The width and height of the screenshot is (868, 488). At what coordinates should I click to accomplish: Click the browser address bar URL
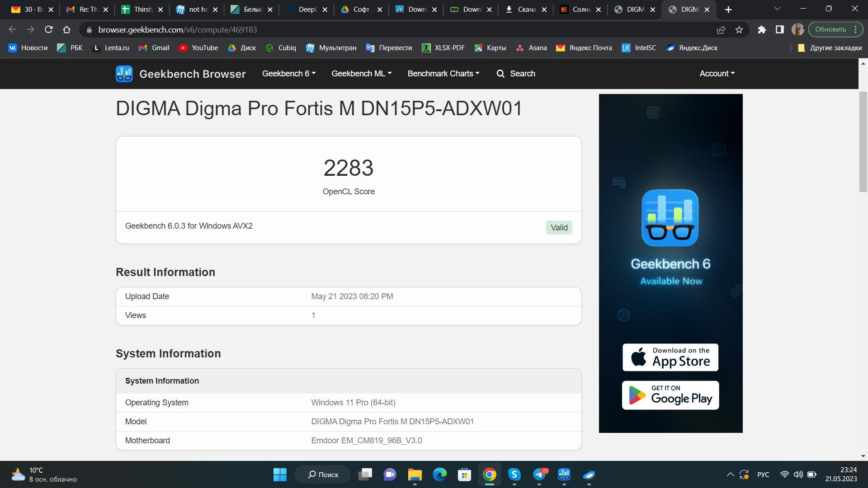pyautogui.click(x=178, y=30)
